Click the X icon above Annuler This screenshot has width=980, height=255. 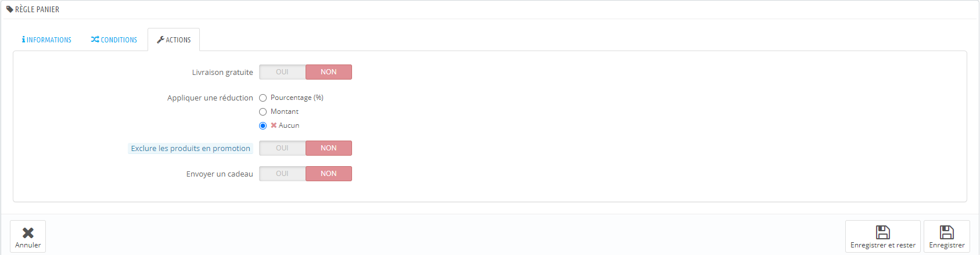(x=28, y=233)
